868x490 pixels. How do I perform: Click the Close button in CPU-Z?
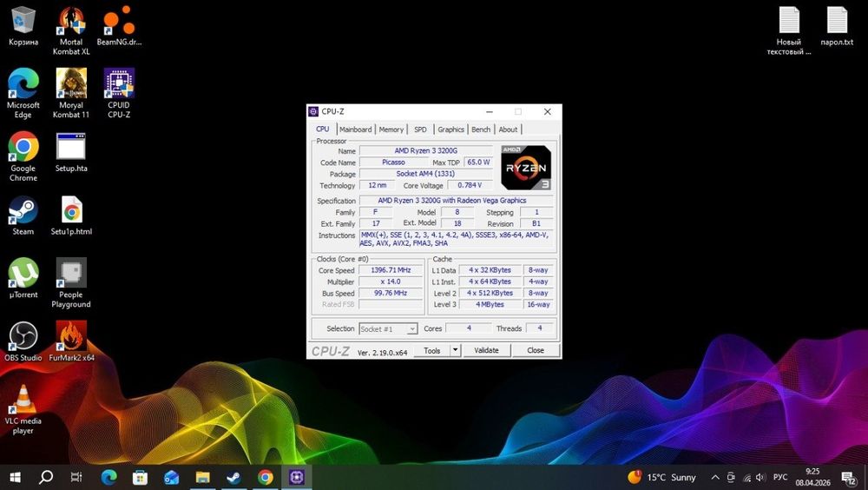pos(536,350)
